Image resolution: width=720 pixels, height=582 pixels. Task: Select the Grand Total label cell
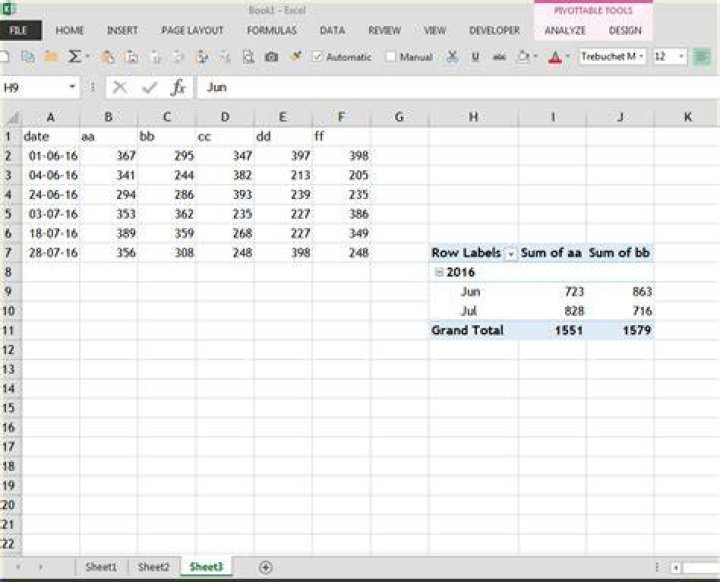click(x=474, y=330)
